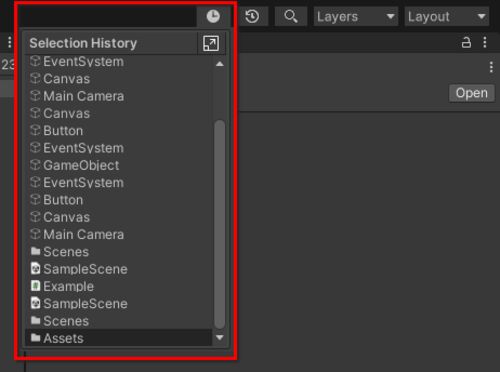The width and height of the screenshot is (500, 372).
Task: Select Button entry directly above EventSystem
Action: pyautogui.click(x=118, y=131)
